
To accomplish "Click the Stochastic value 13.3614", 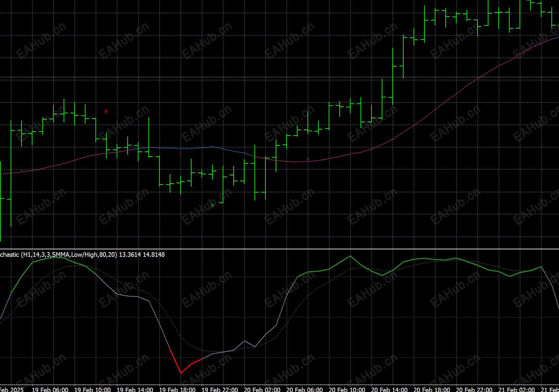I will click(130, 254).
